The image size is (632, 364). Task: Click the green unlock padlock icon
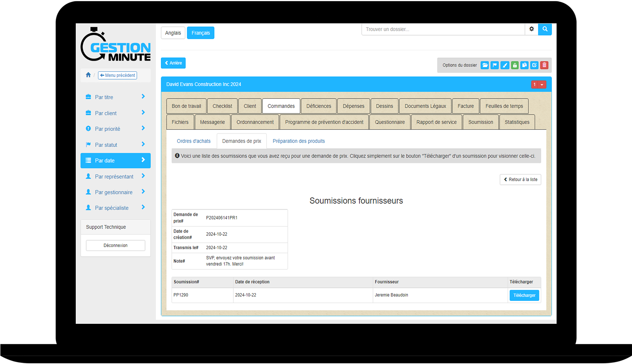tap(515, 65)
